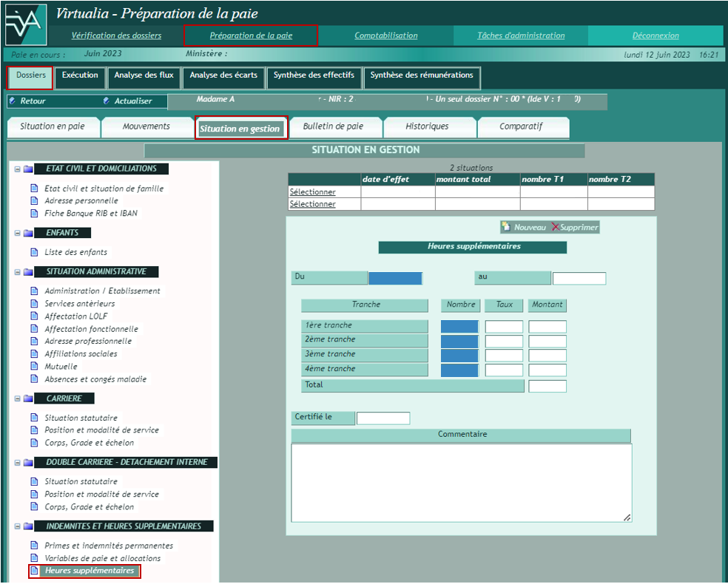Open document icon beside Fiche Banque RIB et IBAN
Viewport: 728px width, 584px height.
coord(34,213)
